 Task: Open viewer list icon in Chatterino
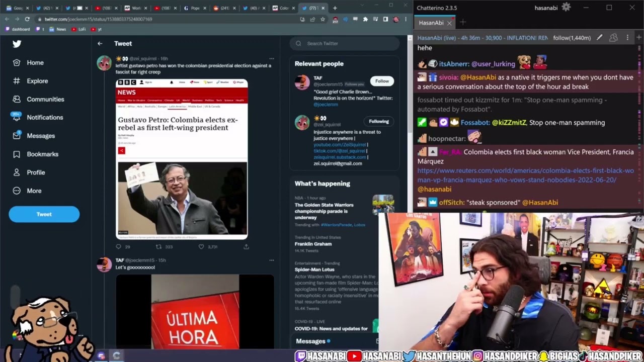[x=613, y=38]
